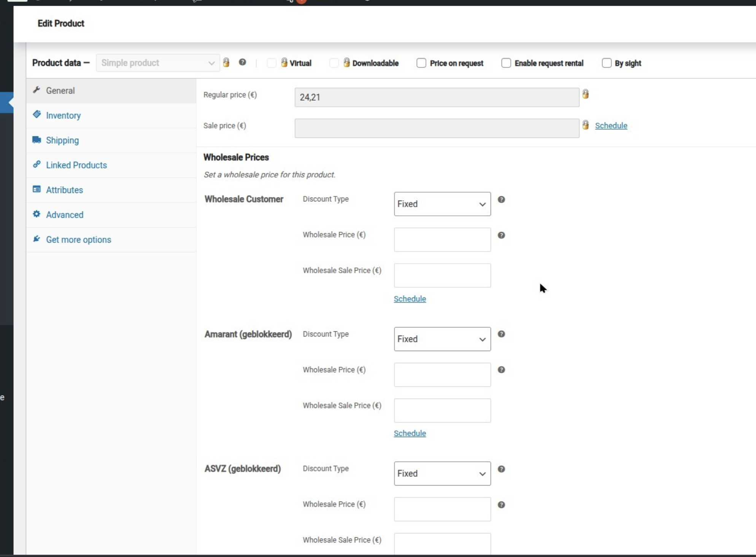Open the Linked Products tab

[76, 165]
